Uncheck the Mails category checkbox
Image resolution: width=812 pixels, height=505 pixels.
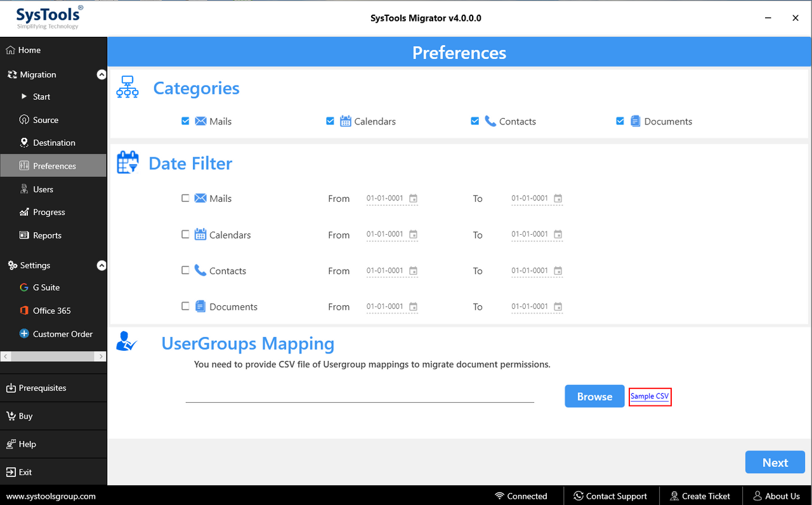(x=185, y=121)
